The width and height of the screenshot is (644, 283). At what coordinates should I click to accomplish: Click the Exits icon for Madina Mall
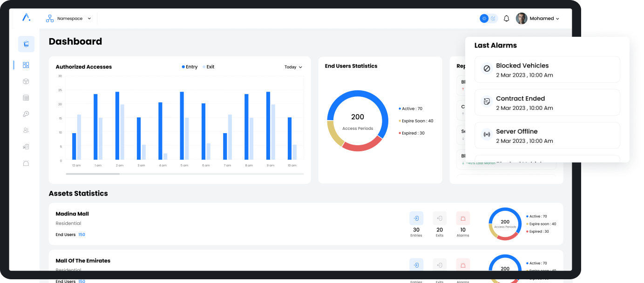coord(440,218)
